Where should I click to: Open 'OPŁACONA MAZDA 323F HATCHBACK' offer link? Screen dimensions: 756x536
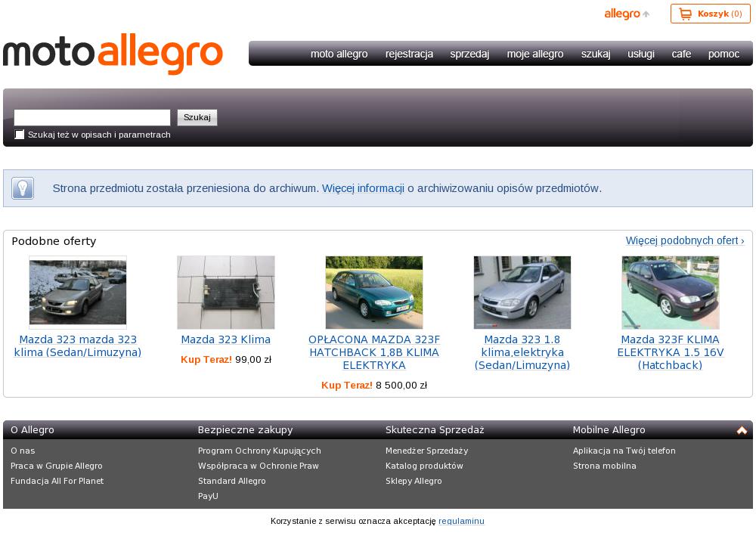pos(374,352)
